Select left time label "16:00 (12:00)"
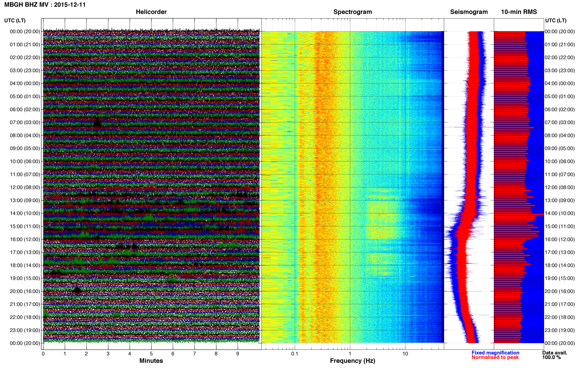This screenshot has width=588, height=368. click(25, 239)
